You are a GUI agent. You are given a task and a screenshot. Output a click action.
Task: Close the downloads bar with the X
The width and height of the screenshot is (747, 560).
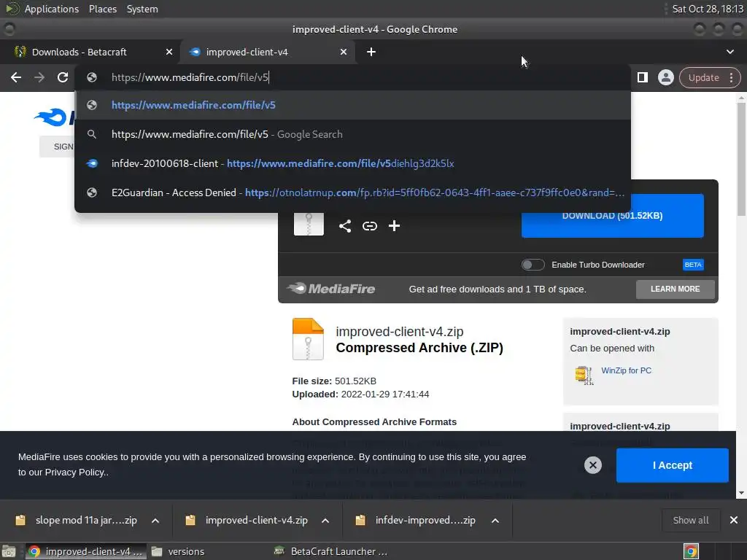(734, 520)
